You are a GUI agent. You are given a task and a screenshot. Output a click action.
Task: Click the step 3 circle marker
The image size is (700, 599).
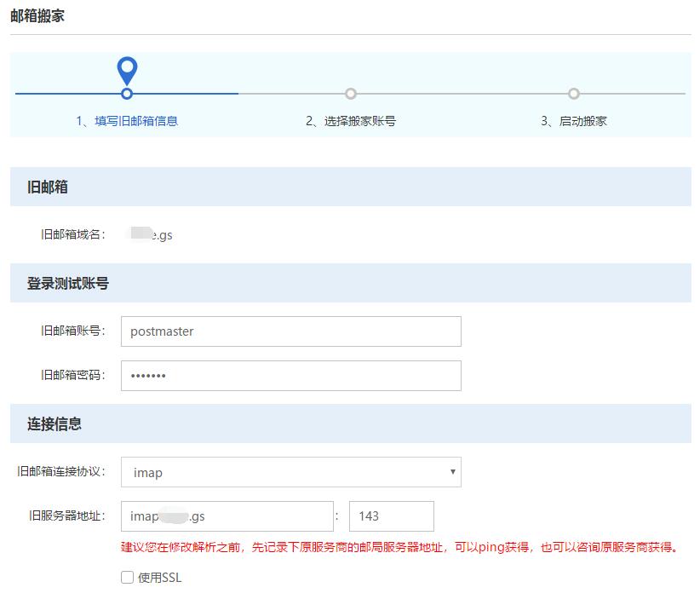click(x=574, y=94)
